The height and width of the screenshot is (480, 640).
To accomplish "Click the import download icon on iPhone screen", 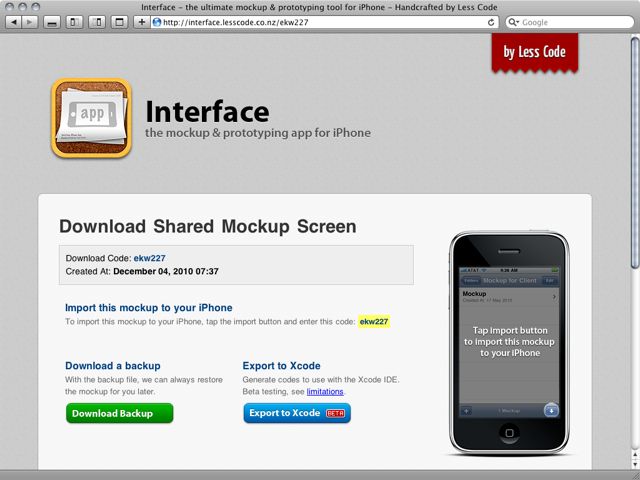I will [x=551, y=411].
